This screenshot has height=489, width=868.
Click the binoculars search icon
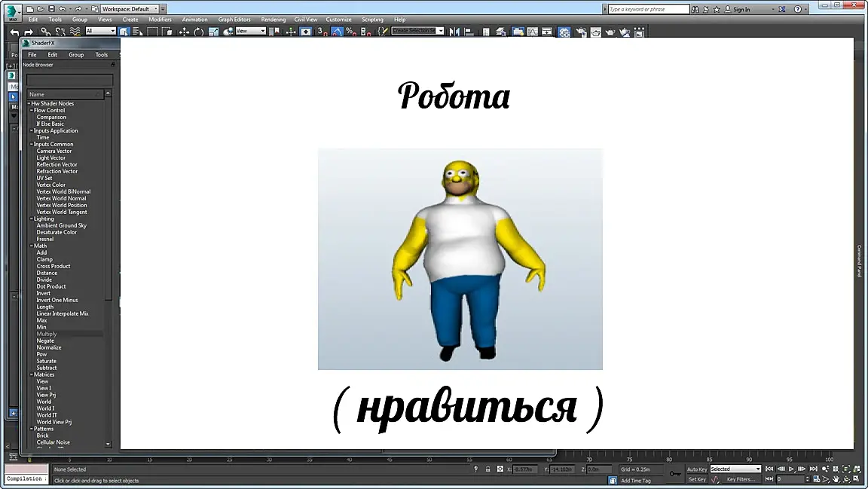tap(695, 9)
